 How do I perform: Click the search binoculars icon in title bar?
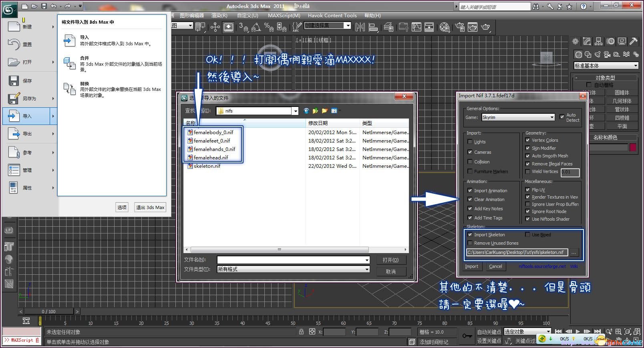[536, 6]
